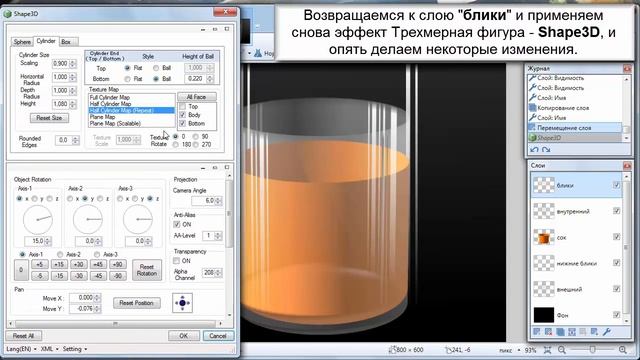Click All Face button
Image resolution: width=640 pixels, height=360 pixels.
pyautogui.click(x=197, y=97)
